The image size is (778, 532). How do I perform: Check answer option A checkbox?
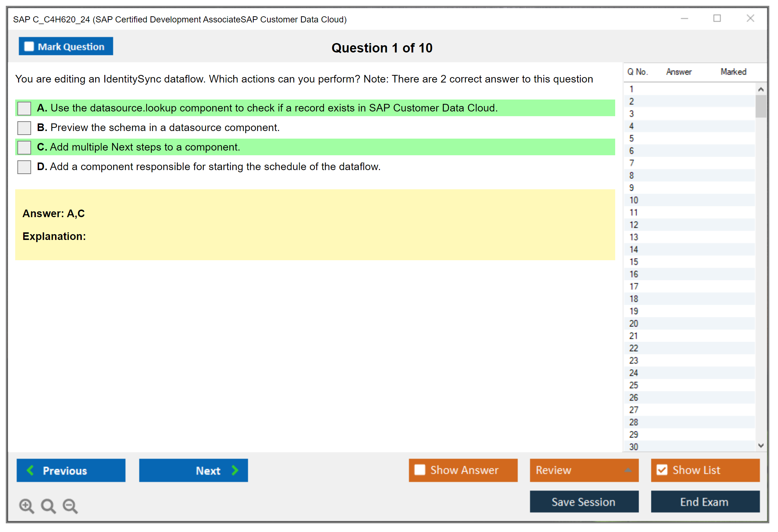[24, 108]
